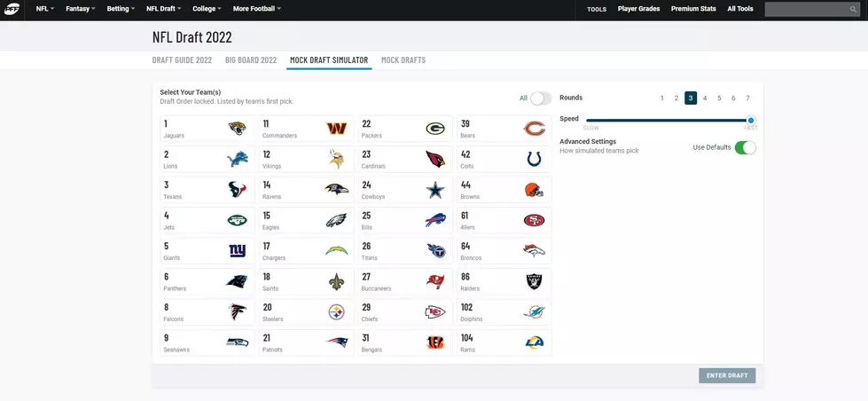Viewport: 868px width, 401px height.
Task: Pick the Commanders team logo
Action: (336, 129)
